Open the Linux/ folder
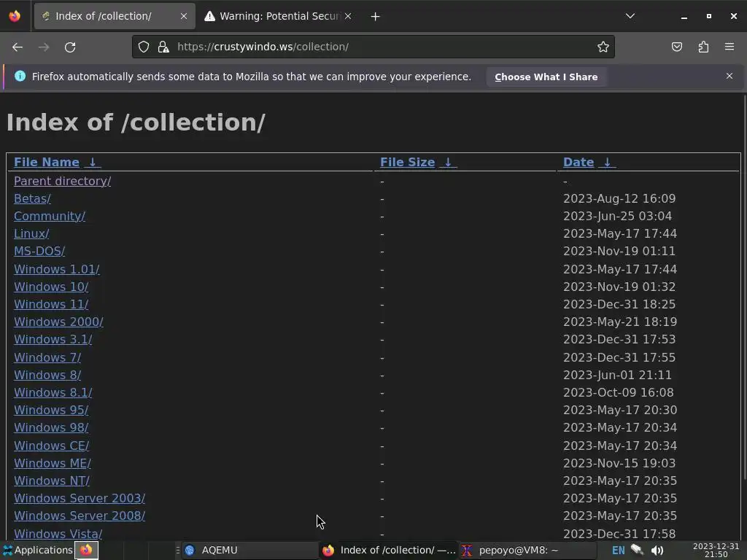Screen dimensions: 747x560 click(31, 234)
